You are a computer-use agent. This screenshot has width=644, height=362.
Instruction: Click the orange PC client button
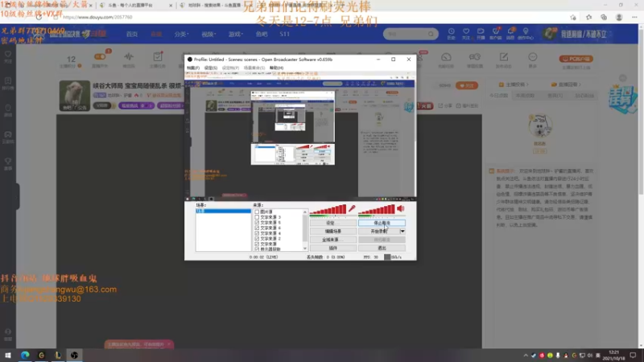[576, 59]
